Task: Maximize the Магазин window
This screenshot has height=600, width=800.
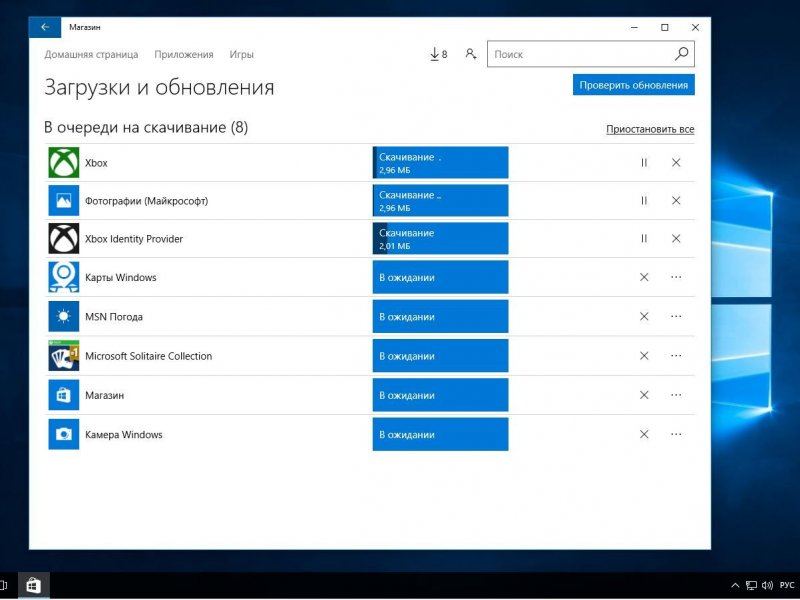Action: coord(665,28)
